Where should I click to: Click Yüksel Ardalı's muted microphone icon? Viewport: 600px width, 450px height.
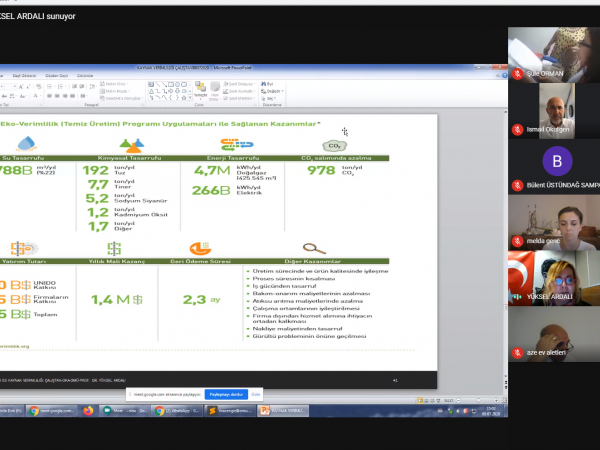[516, 297]
